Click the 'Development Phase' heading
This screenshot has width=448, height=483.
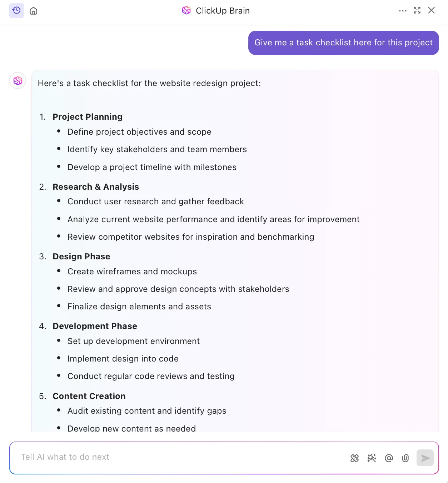(95, 326)
